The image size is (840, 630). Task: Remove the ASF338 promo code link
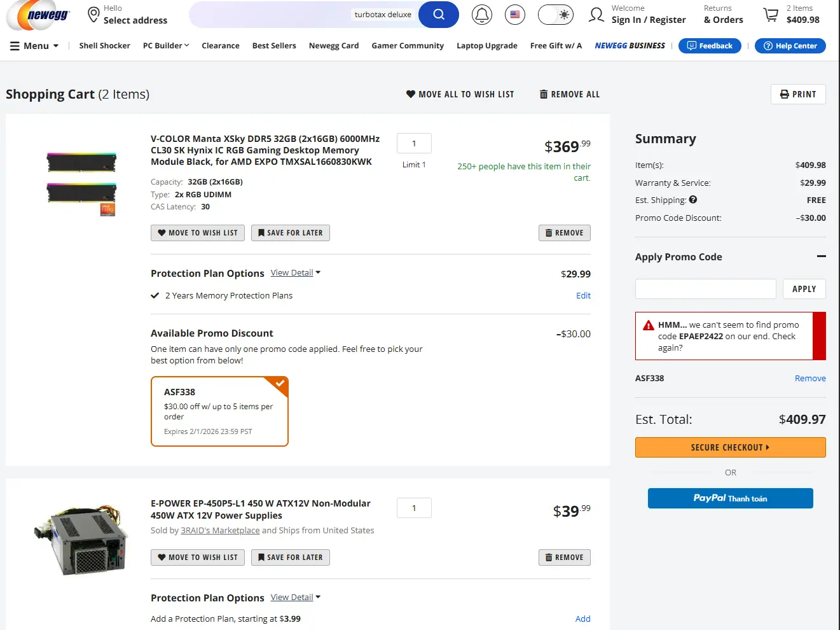click(x=810, y=379)
